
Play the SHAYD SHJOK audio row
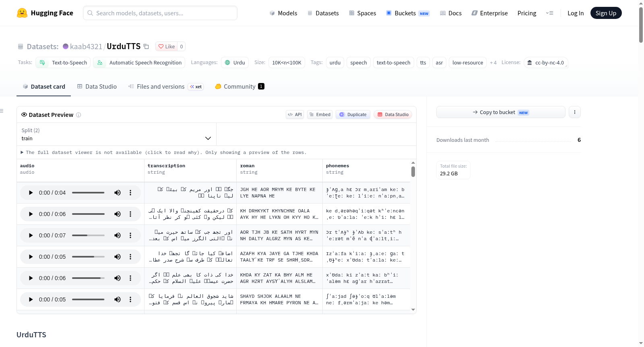coord(31,299)
